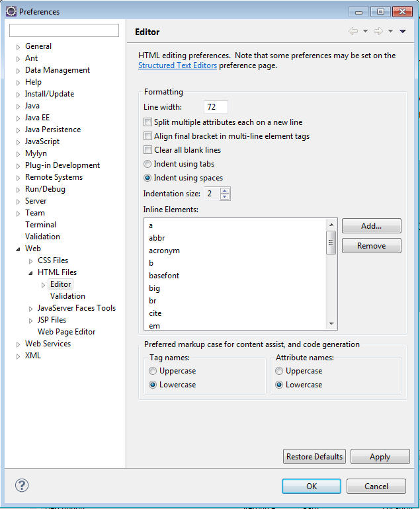Click the filter text search box

coord(64,30)
